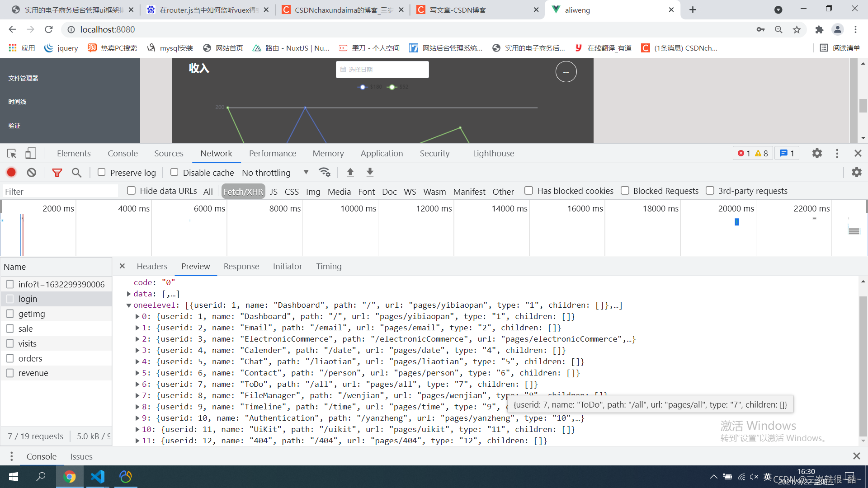Click the network Filter text field
The width and height of the screenshot is (868, 488).
tap(60, 192)
